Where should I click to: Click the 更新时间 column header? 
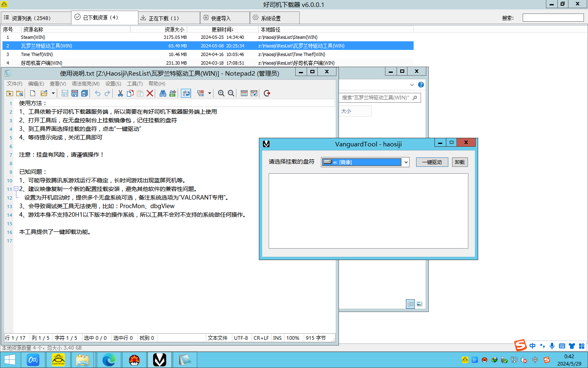tap(223, 29)
